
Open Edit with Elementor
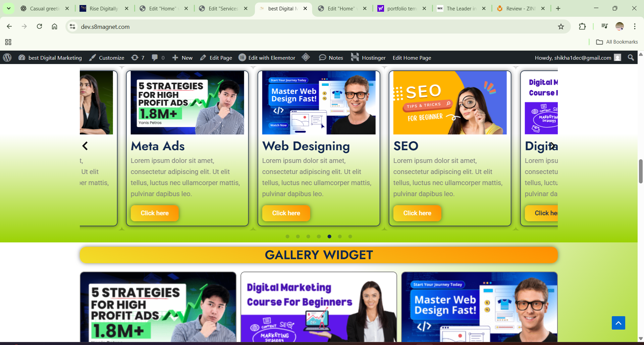click(267, 58)
